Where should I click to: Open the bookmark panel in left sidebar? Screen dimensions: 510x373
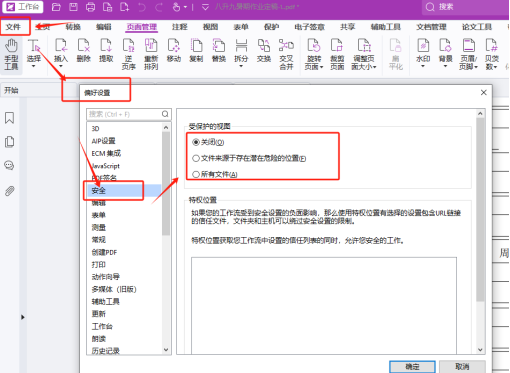pos(9,118)
